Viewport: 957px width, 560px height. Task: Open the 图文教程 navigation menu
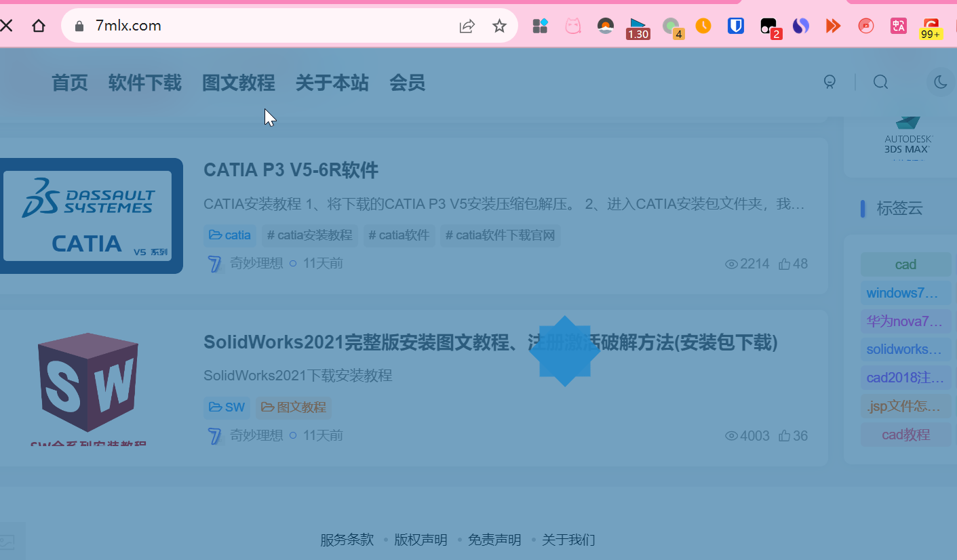pos(239,83)
